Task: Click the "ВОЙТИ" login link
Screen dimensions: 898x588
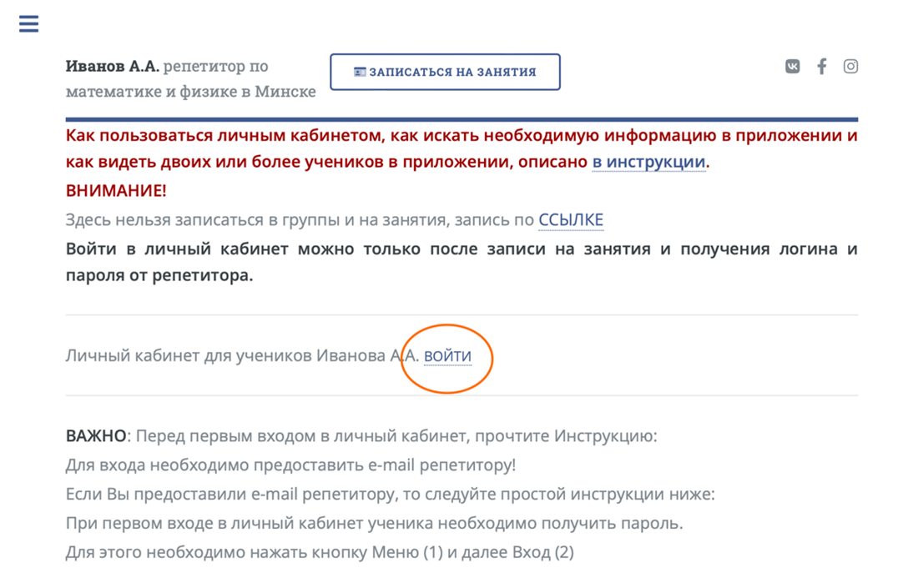Action: [447, 357]
